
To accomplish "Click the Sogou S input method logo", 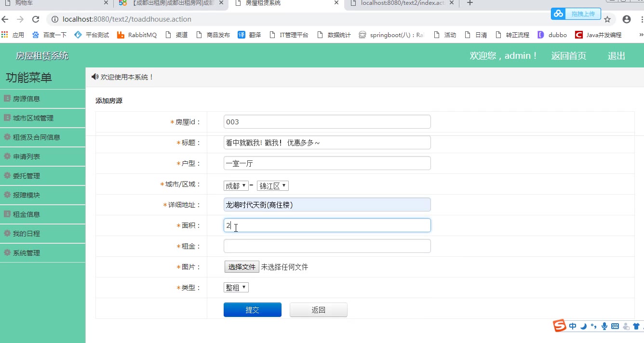I will click(560, 326).
